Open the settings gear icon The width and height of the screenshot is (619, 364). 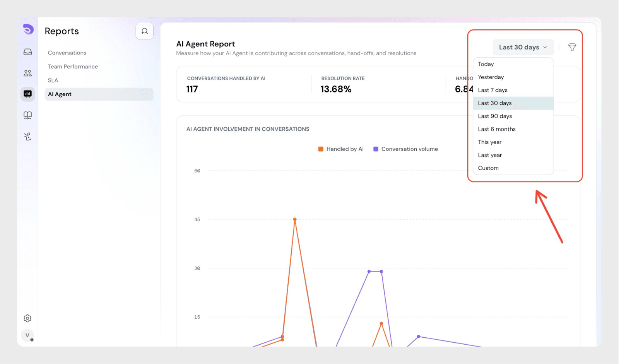click(27, 318)
